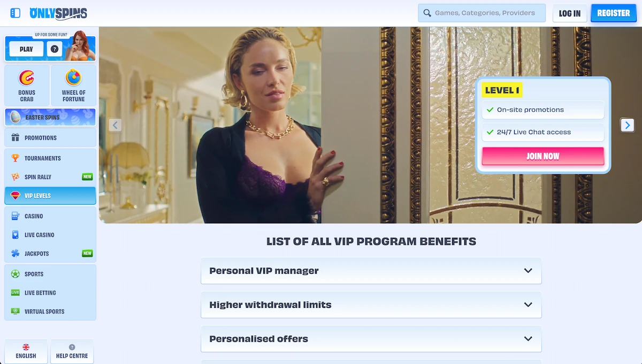The height and width of the screenshot is (364, 642).
Task: Click the Log In button
Action: [x=570, y=13]
